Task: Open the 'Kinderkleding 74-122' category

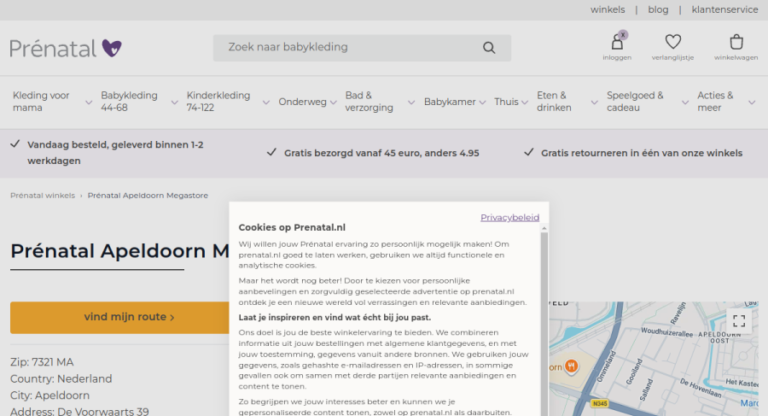Action: (218, 101)
